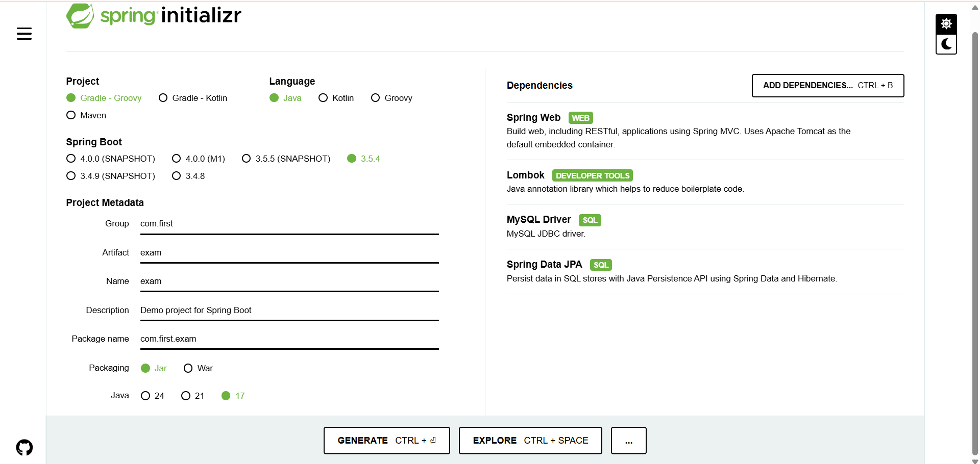Viewport: 980px width, 464px height.
Task: Edit the Name field
Action: pos(289,281)
